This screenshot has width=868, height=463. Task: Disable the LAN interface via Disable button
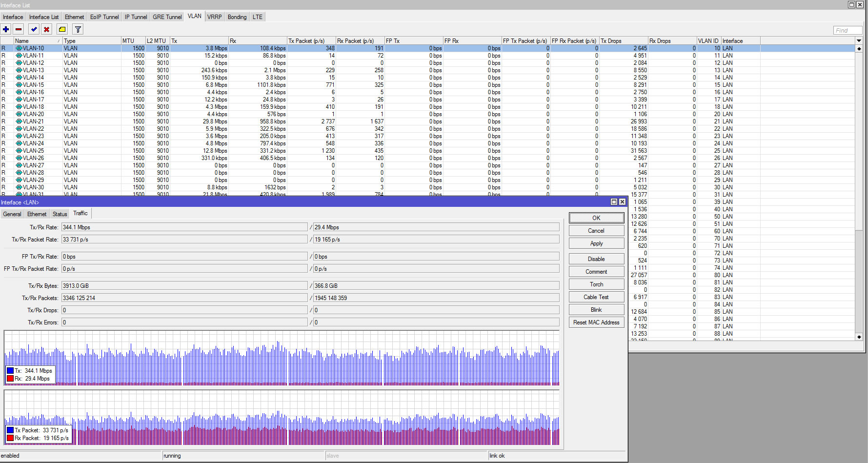[x=596, y=259]
